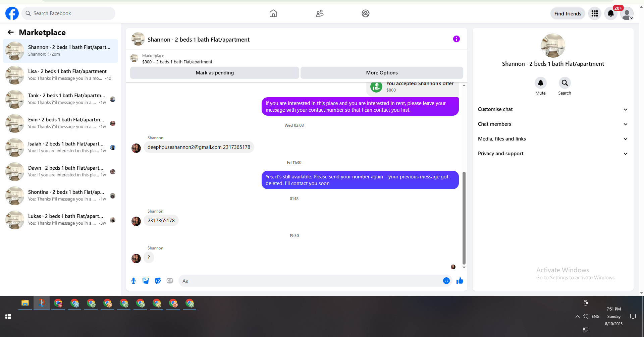Click the taskbar clock showing 7:51 PM

point(614,316)
